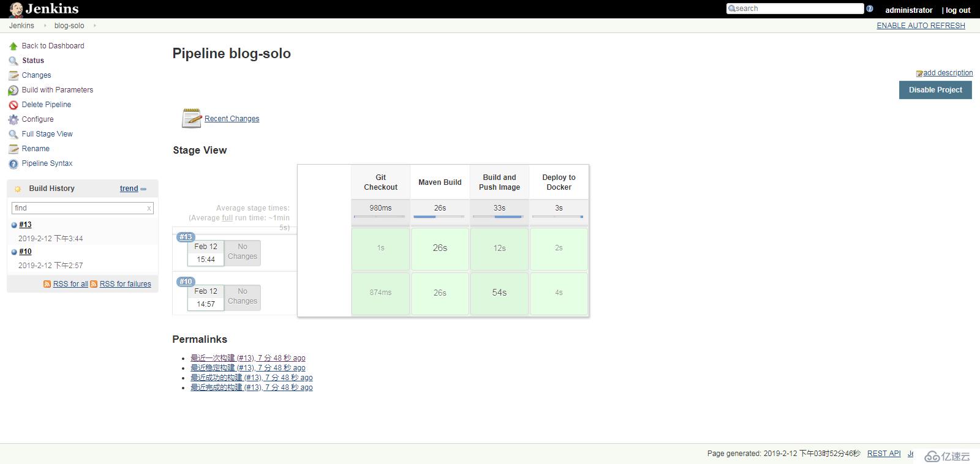980x464 pixels.
Task: Open Configure in the sidebar
Action: (x=37, y=119)
